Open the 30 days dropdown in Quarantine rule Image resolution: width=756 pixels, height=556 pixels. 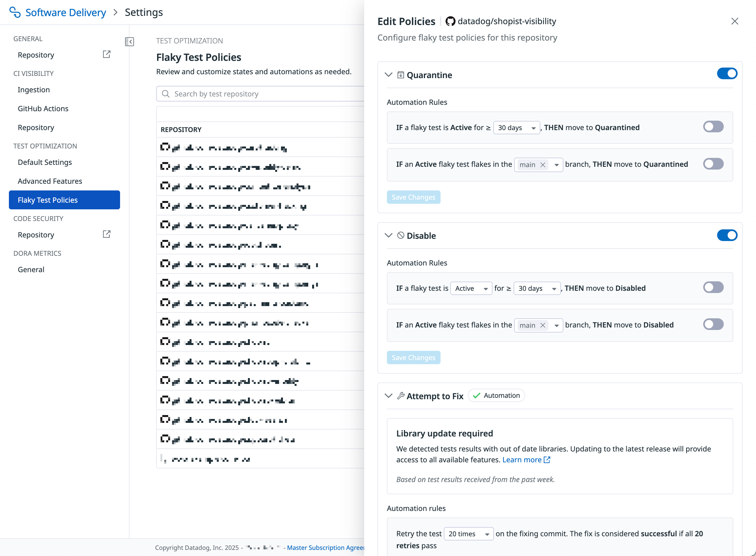(x=517, y=128)
